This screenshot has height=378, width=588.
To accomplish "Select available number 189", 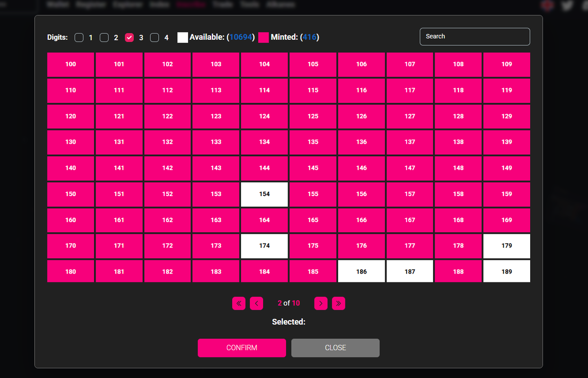I will (x=507, y=272).
